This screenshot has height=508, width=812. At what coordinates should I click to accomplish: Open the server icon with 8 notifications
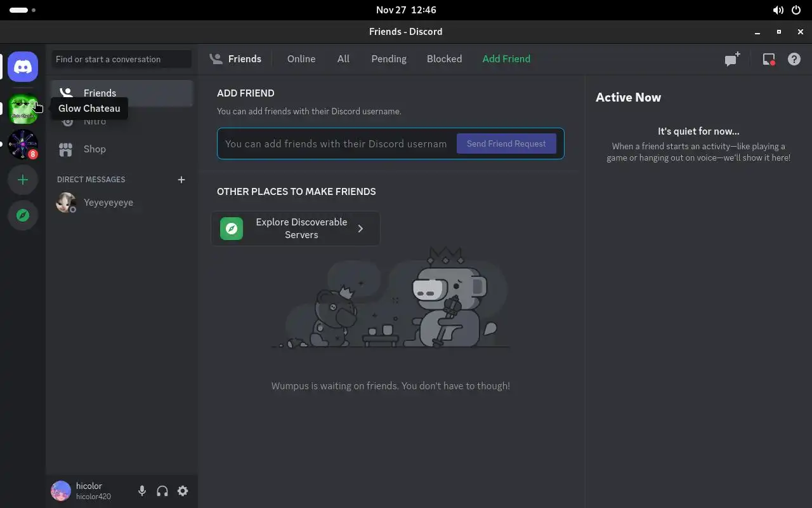tap(23, 144)
